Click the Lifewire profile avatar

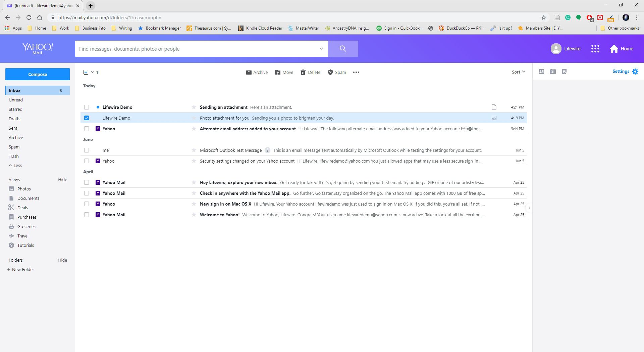point(556,49)
